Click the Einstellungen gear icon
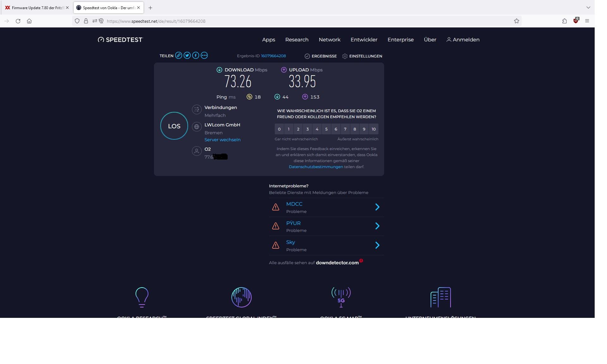Screen dimensions: 607x364 point(345,56)
